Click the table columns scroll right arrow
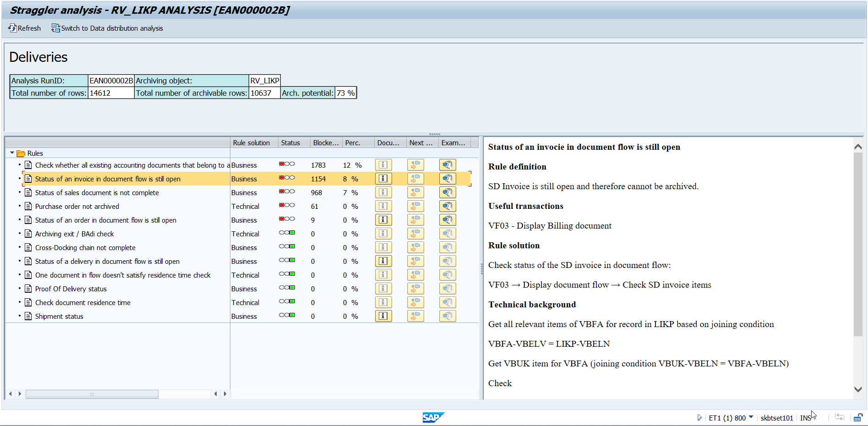The height and width of the screenshot is (426, 868). [x=225, y=394]
